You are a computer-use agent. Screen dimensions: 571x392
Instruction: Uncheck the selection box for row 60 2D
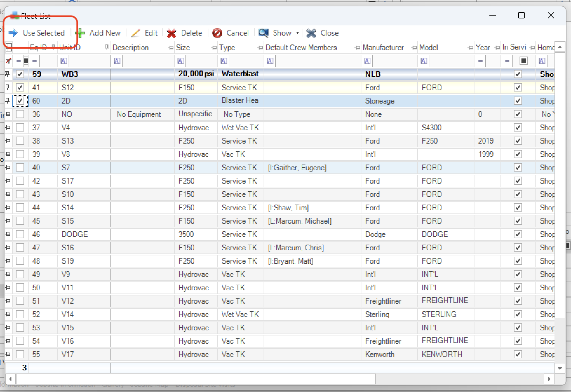click(x=20, y=101)
